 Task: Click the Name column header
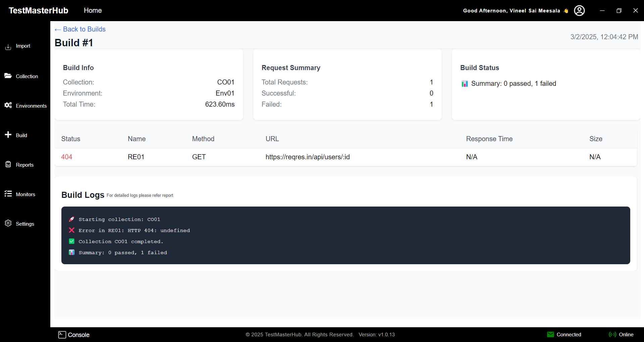[137, 139]
